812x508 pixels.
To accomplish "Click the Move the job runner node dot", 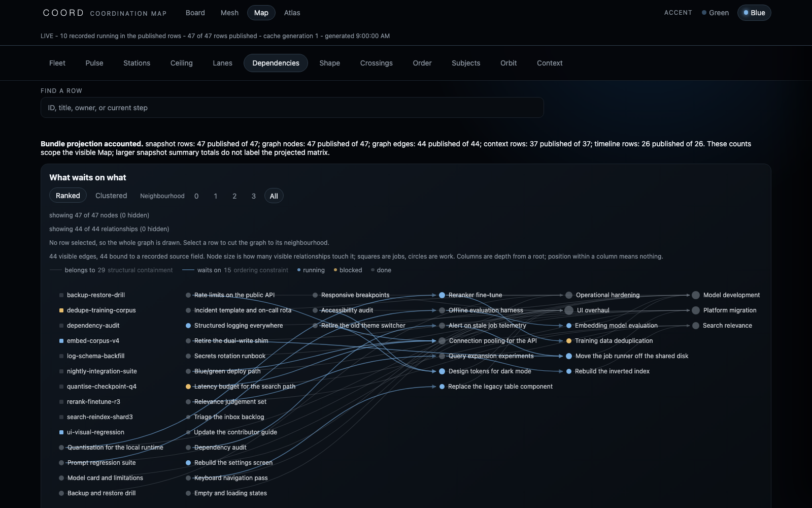I will click(569, 356).
